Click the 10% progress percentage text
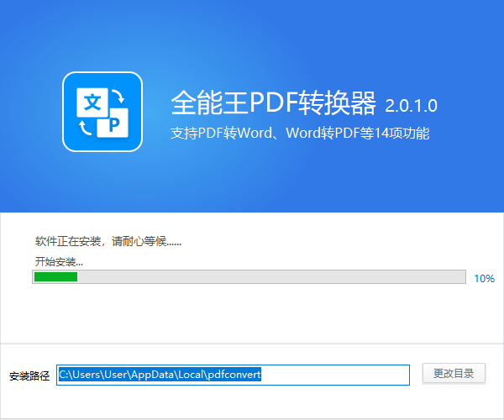Image resolution: width=504 pixels, height=420 pixels. tap(485, 278)
